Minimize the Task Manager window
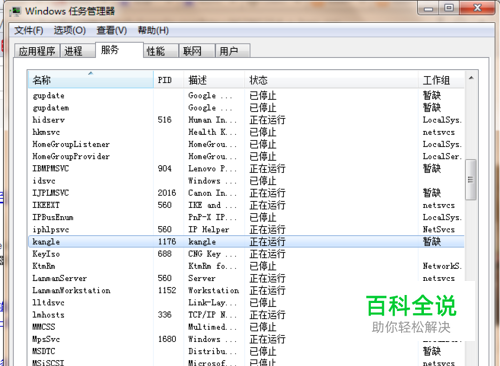Viewport: 500px width, 366px height. (x=429, y=8)
